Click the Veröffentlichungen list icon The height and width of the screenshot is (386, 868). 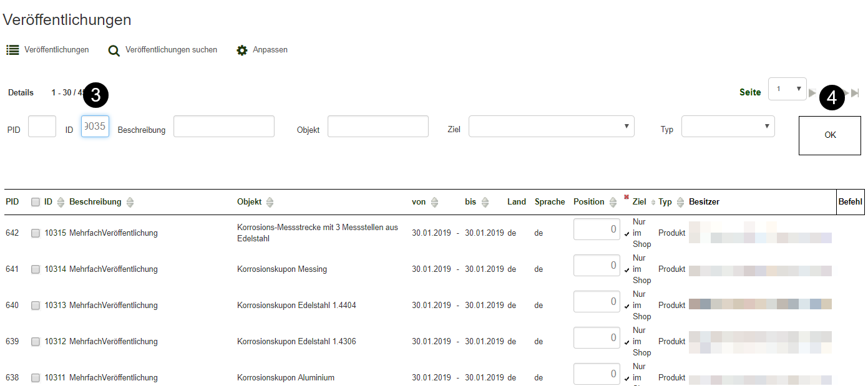pos(12,50)
